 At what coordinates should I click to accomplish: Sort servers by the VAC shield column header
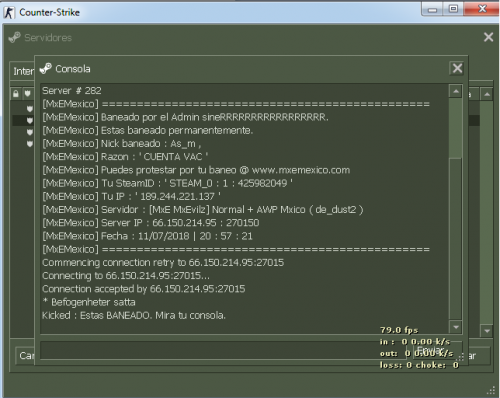(x=27, y=94)
